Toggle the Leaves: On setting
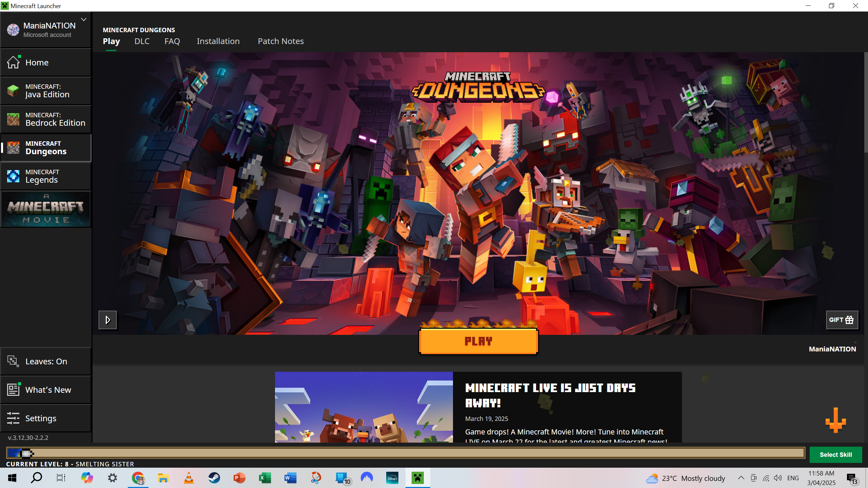 46,361
